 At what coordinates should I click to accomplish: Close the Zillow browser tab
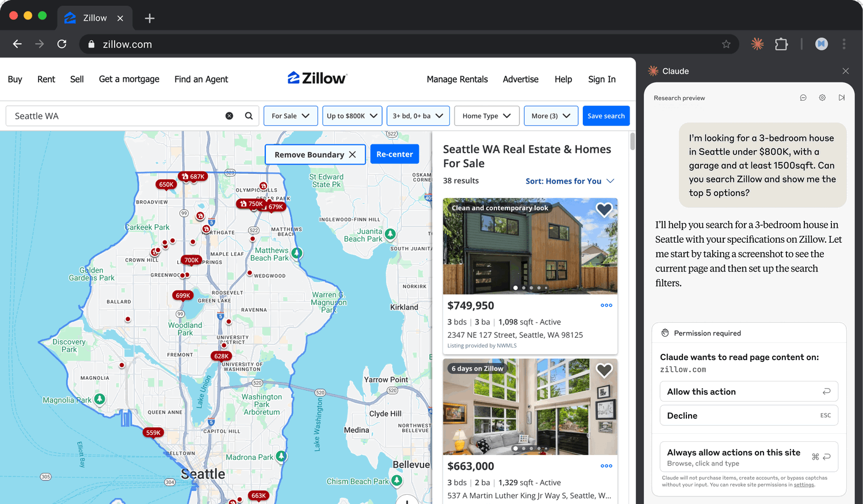click(120, 18)
